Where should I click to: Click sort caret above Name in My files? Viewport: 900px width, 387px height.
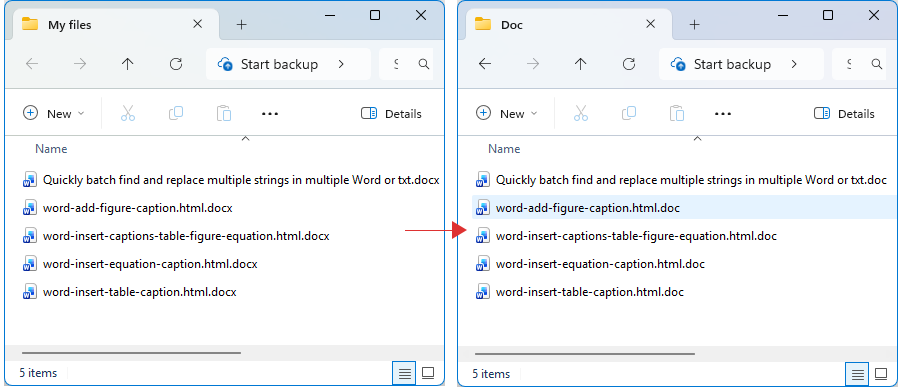point(245,138)
